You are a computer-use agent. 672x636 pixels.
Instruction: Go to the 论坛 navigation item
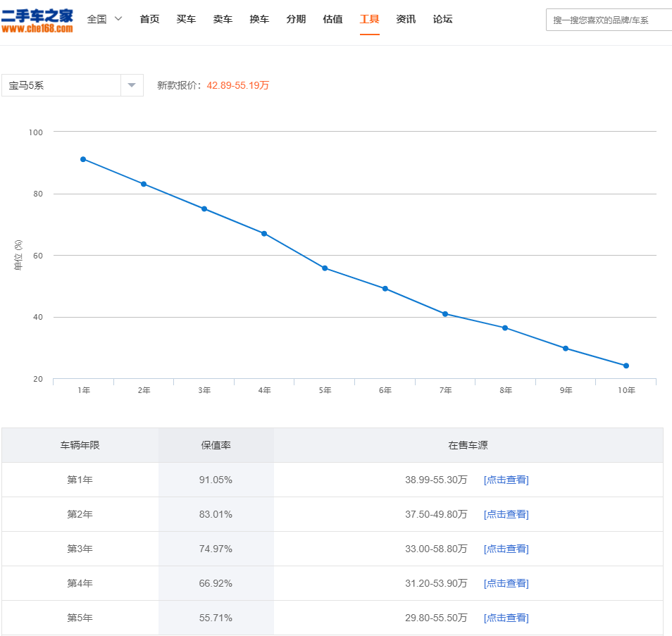[442, 19]
